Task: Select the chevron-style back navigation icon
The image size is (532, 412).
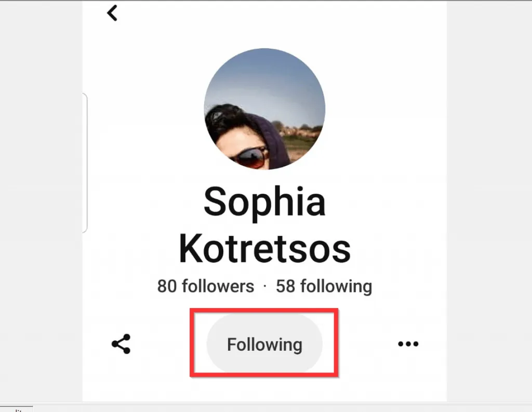Action: [112, 13]
